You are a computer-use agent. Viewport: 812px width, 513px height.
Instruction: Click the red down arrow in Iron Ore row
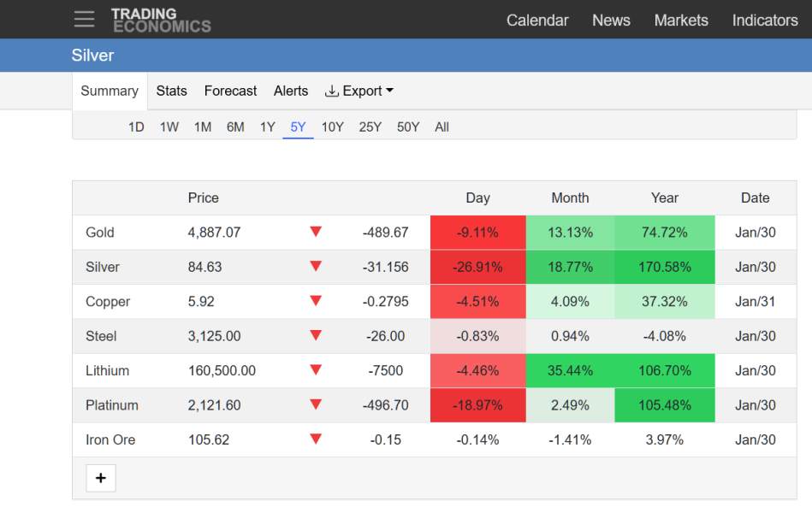click(x=316, y=439)
